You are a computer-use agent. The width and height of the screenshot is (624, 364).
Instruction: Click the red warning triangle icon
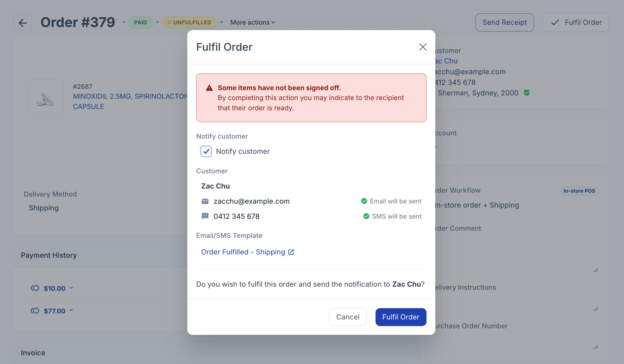(209, 88)
